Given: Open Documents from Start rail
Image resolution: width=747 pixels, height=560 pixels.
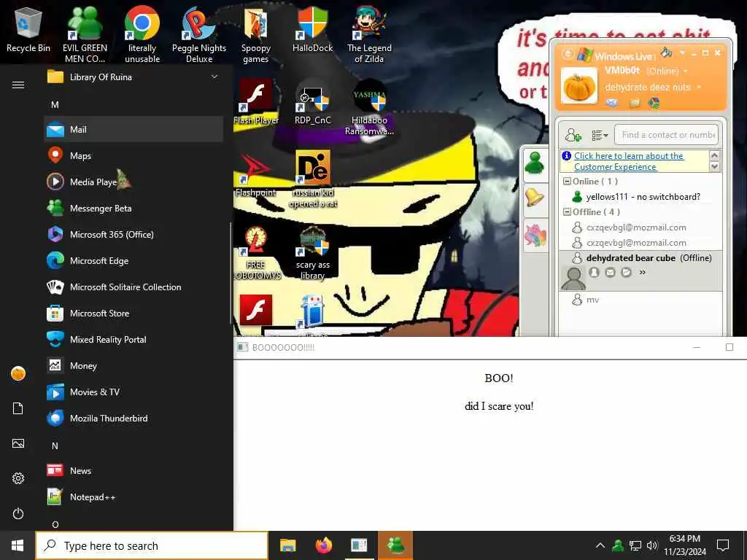Looking at the screenshot, I should point(18,408).
